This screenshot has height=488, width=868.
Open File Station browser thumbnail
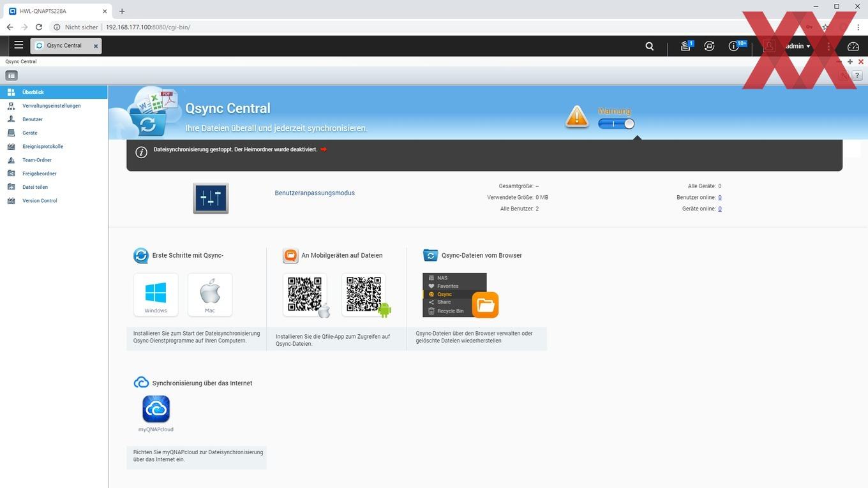460,295
